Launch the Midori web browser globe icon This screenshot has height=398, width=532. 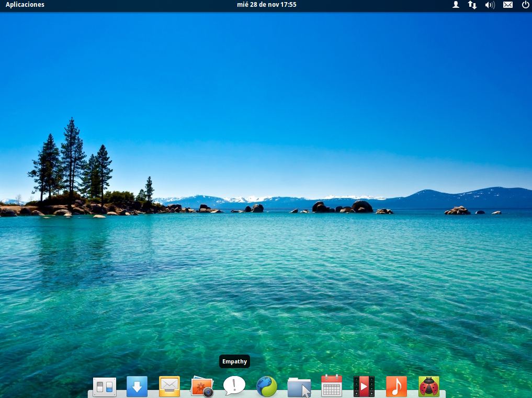click(x=267, y=386)
